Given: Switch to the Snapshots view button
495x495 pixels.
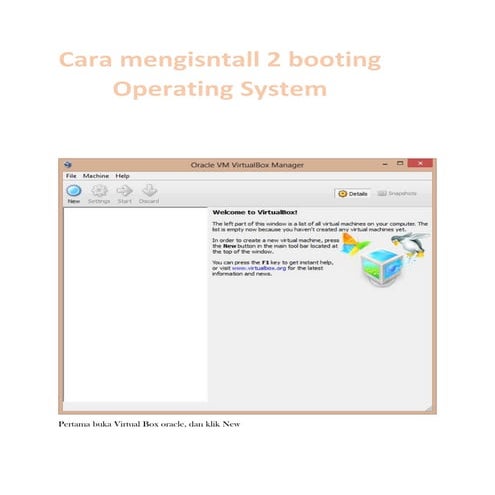Looking at the screenshot, I should click(397, 193).
